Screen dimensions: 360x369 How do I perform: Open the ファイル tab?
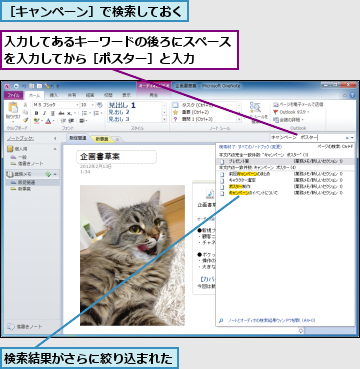tap(13, 95)
